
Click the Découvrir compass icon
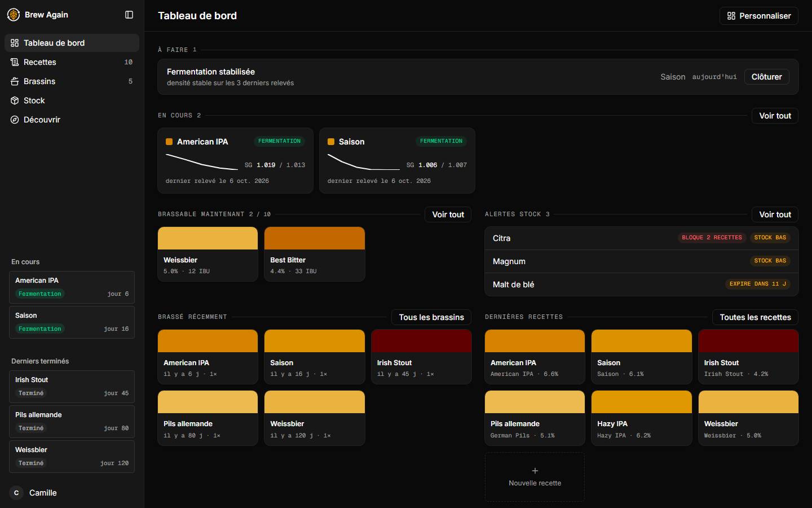pyautogui.click(x=15, y=120)
